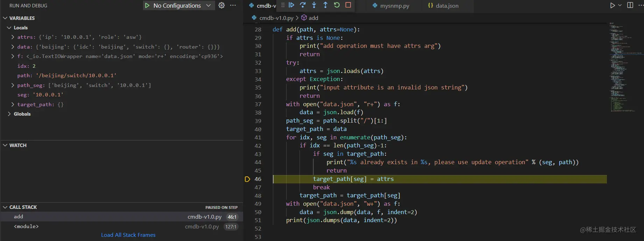This screenshot has height=241, width=644.
Task: Run Python file from editor title
Action: point(613,5)
